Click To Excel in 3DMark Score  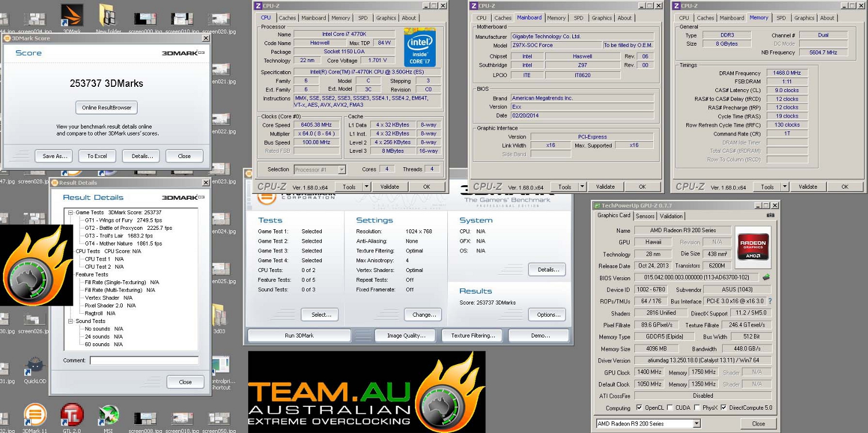[97, 156]
